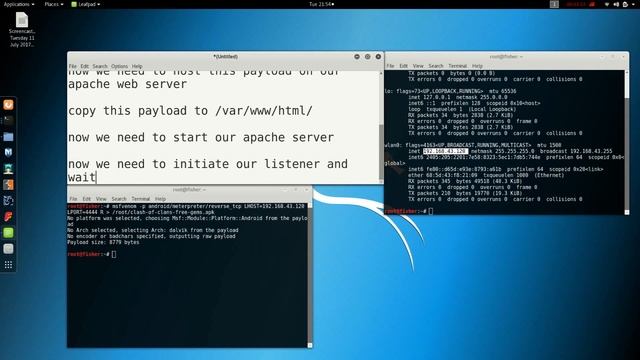Screen dimensions: 640x360
Task: Click the ifconfig terminal vertical scrollbar
Action: click(627, 142)
